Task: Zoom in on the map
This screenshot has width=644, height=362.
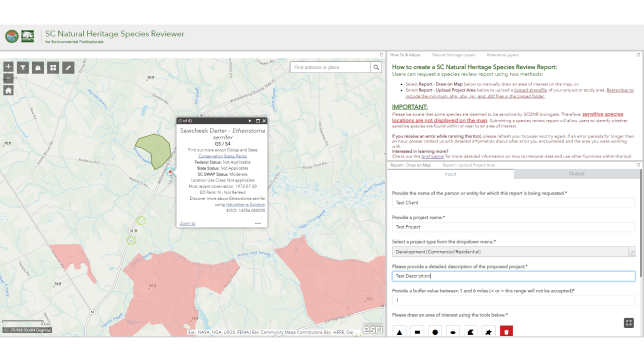Action: tap(8, 67)
